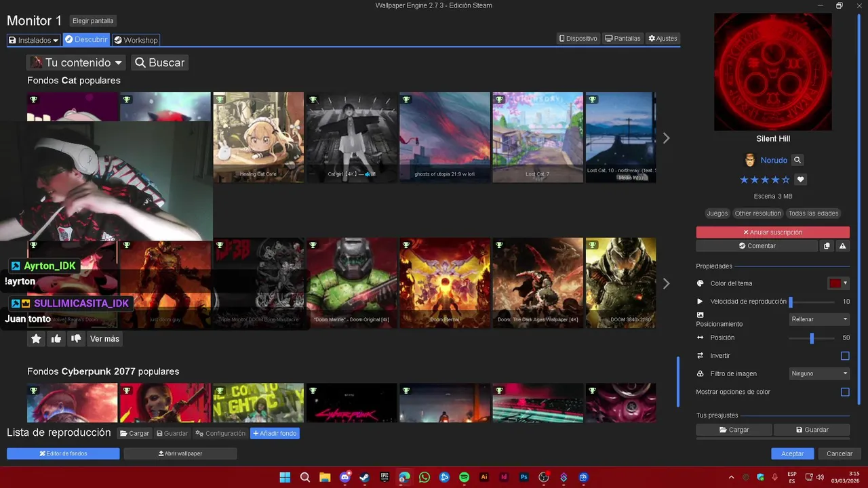This screenshot has height=488, width=868.
Task: Switch to the Descubrir tab
Action: click(x=86, y=40)
